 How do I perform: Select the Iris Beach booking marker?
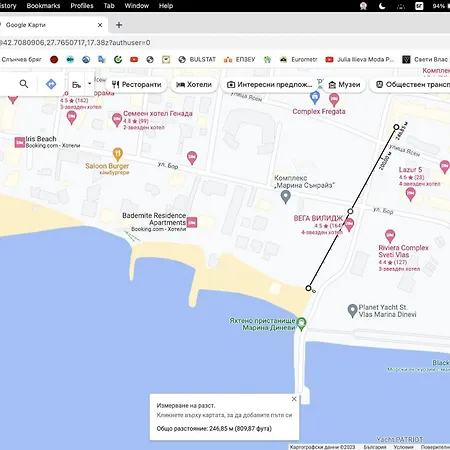(20, 142)
